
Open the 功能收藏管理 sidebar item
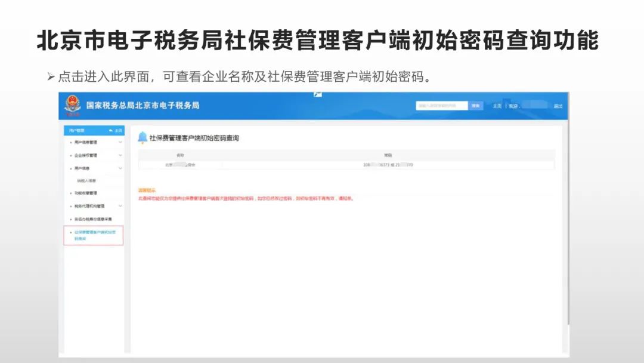(x=85, y=193)
